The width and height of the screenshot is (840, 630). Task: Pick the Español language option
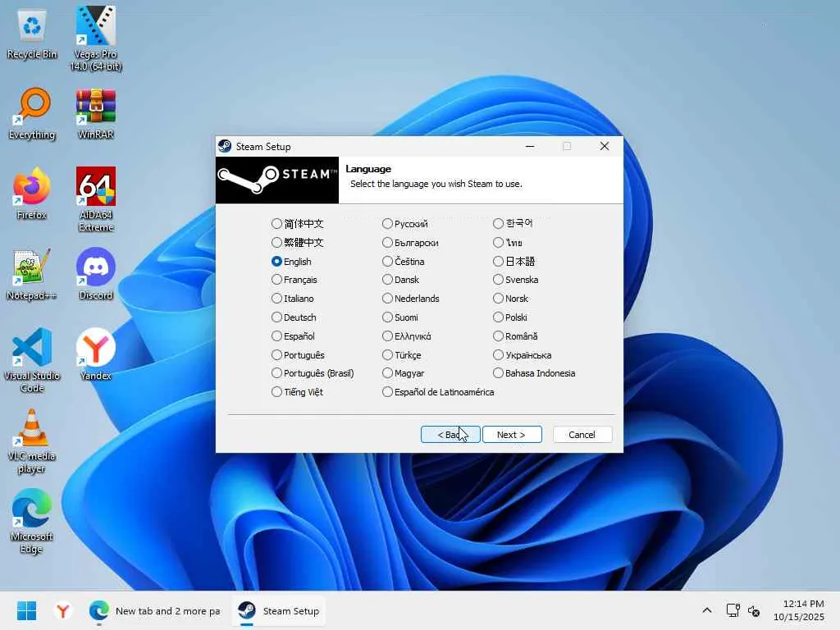click(294, 336)
